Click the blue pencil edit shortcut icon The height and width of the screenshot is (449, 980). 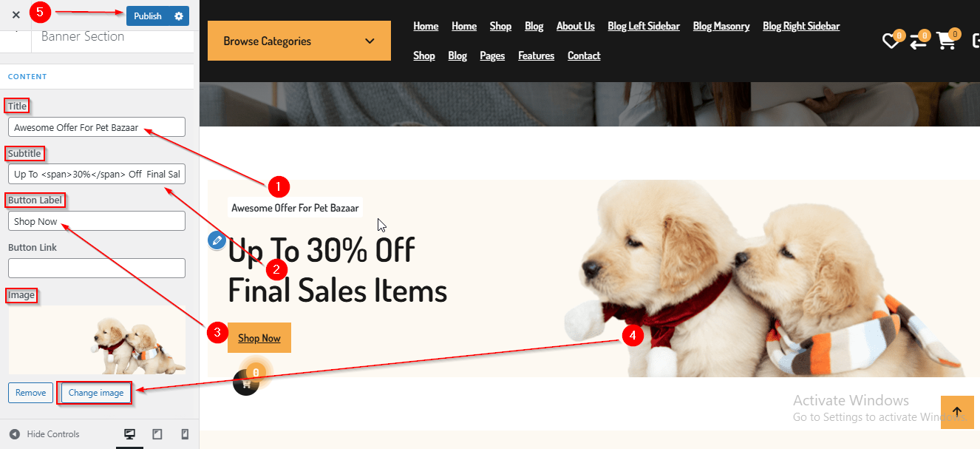217,240
